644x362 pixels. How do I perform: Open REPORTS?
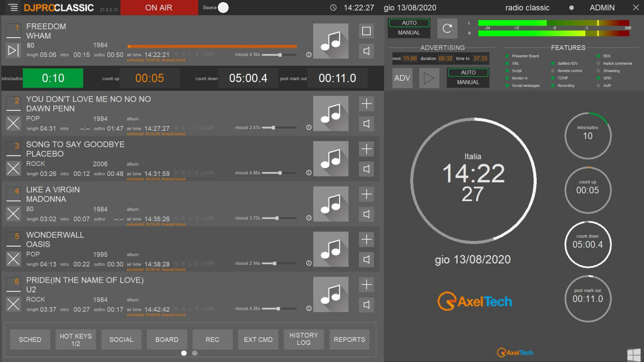pos(349,339)
